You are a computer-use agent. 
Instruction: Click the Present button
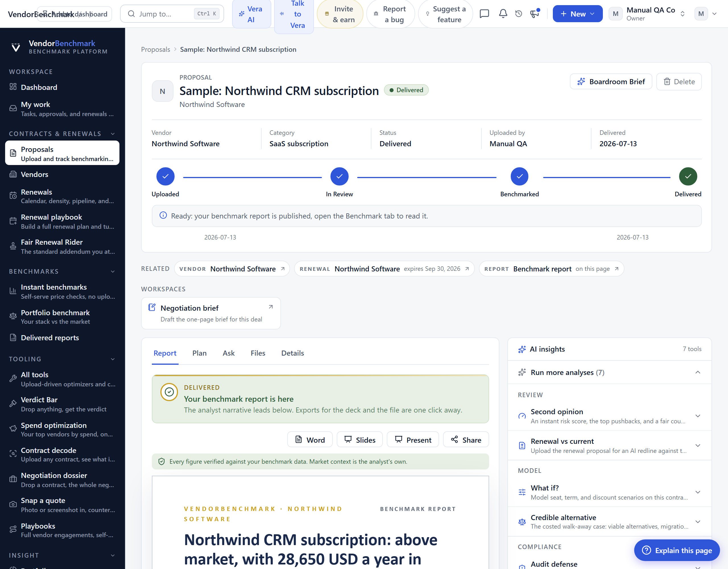(x=413, y=440)
